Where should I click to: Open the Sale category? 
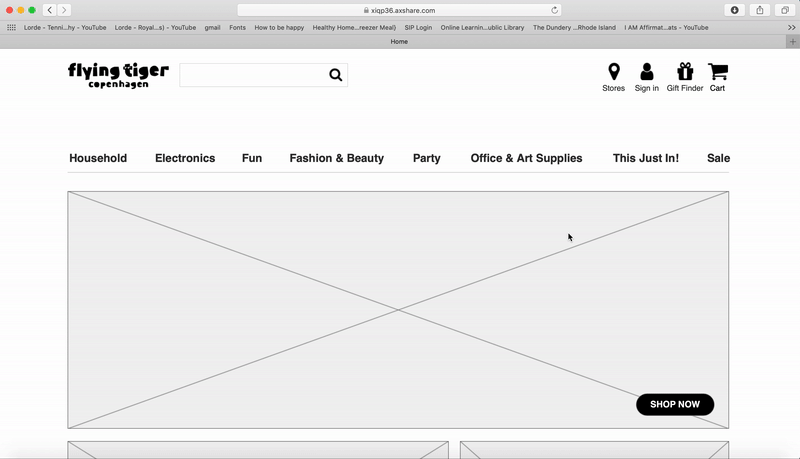click(x=718, y=158)
